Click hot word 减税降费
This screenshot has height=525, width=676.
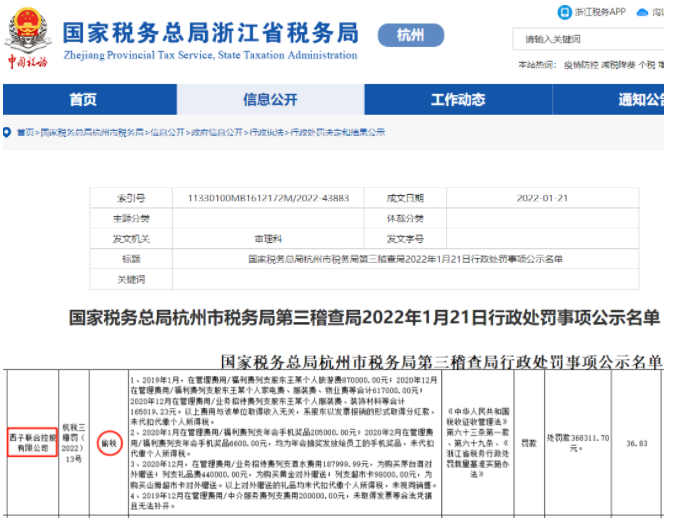click(618, 65)
